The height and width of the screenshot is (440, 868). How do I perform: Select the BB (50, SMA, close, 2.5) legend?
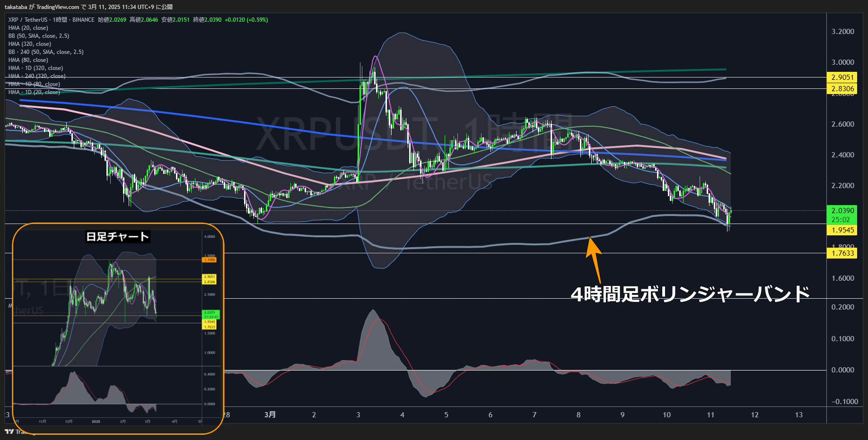pyautogui.click(x=39, y=36)
